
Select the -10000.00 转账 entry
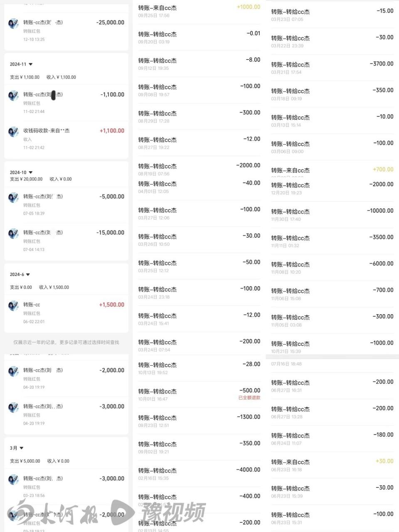pyautogui.click(x=332, y=214)
